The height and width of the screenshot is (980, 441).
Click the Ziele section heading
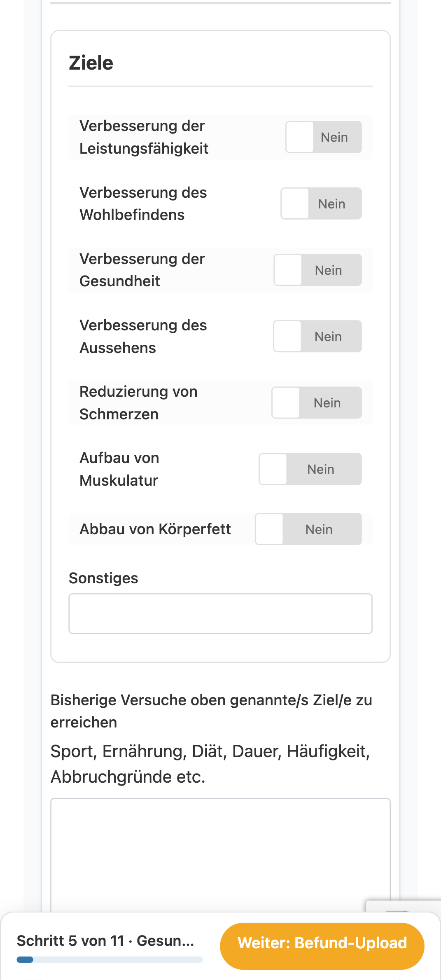(91, 63)
